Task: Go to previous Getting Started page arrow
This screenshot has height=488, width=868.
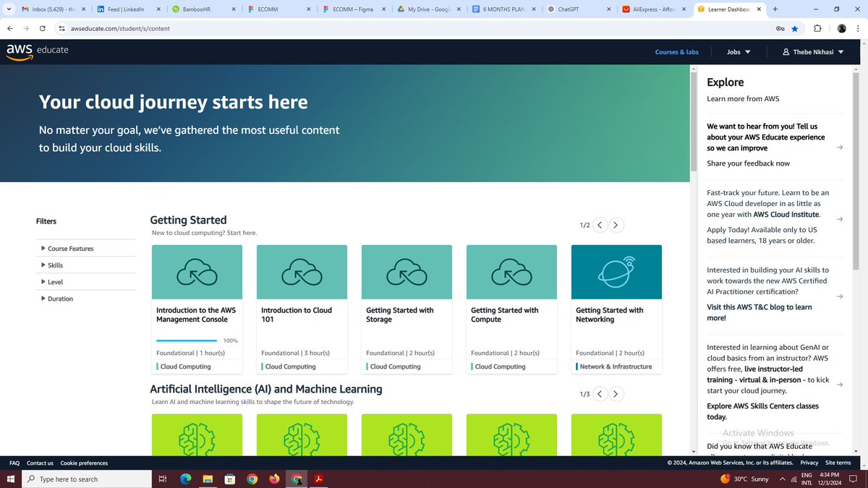Action: [x=600, y=225]
